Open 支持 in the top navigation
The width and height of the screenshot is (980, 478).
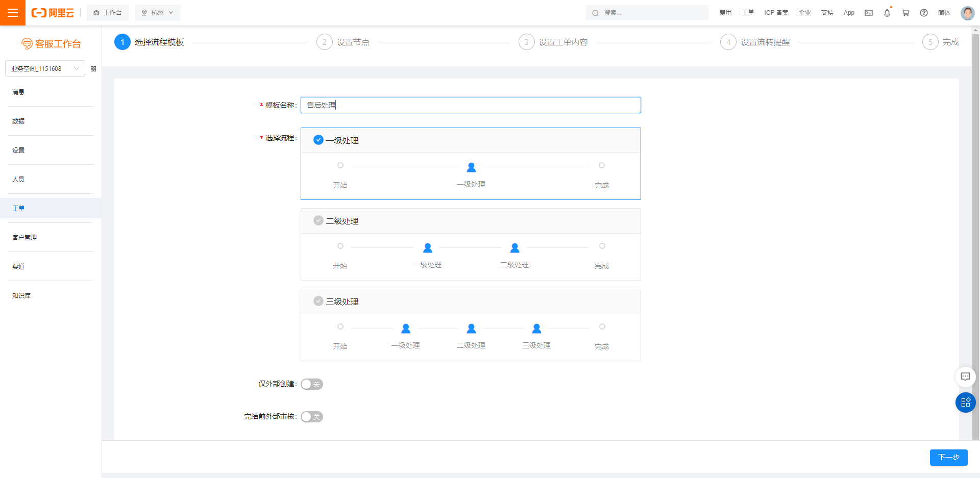(827, 13)
